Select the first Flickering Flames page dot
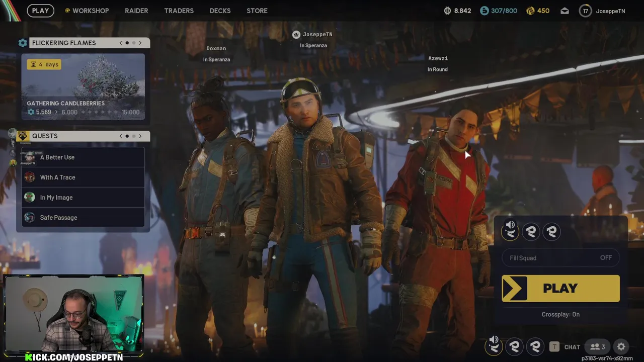The width and height of the screenshot is (644, 362). point(127,43)
